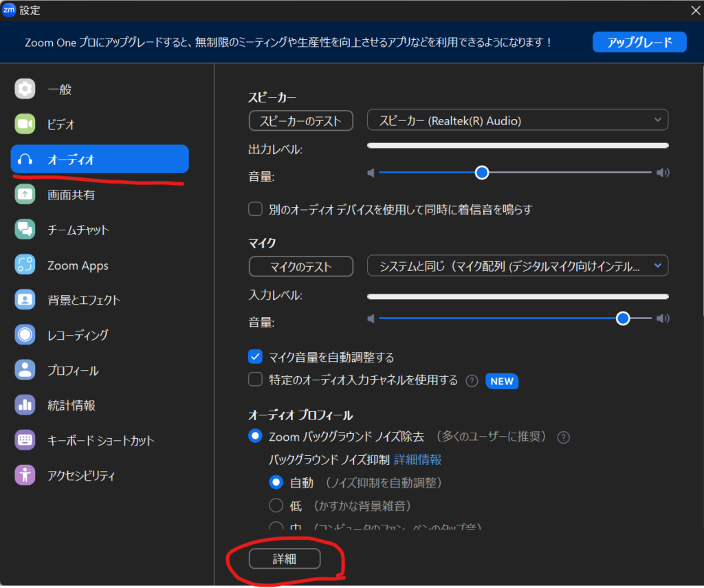Screen dimensions: 704x588
Task: Click the 設定 title text
Action: coord(30,10)
